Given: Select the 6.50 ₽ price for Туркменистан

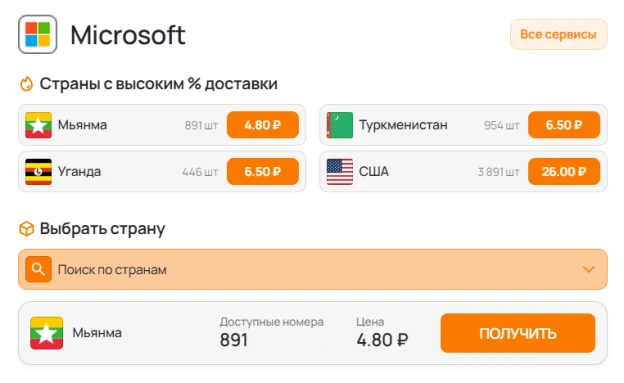Looking at the screenshot, I should [x=564, y=125].
